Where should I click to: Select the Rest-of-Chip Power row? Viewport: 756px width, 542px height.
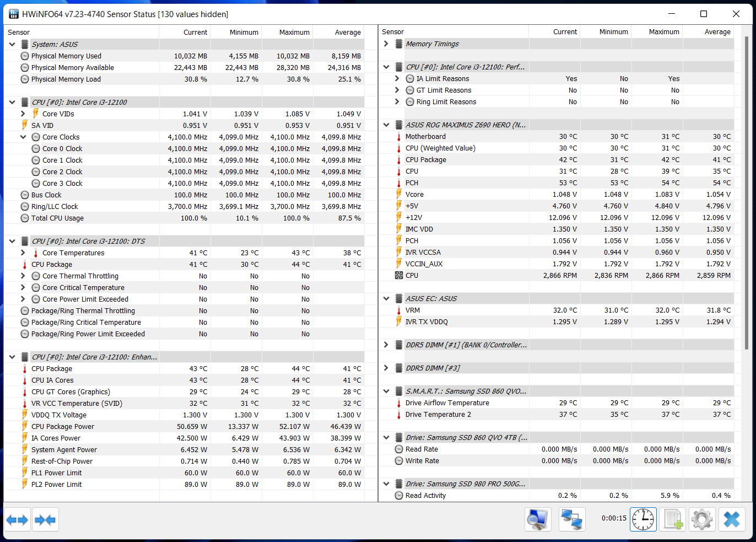coord(185,461)
